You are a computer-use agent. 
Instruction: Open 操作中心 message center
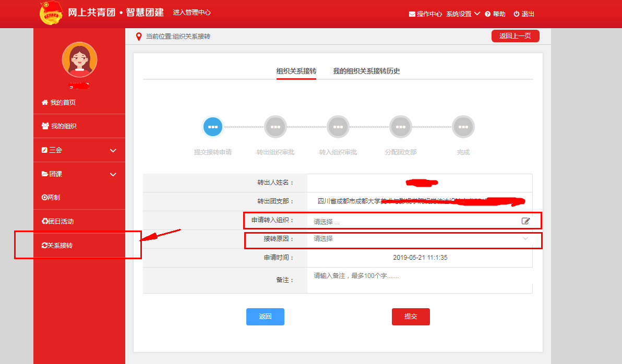click(425, 14)
